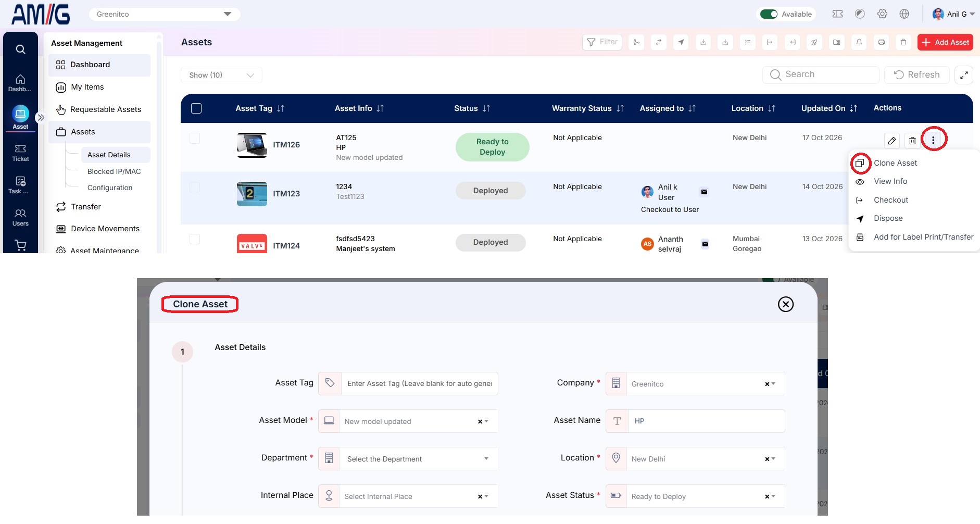Open Requestable Assets in sidebar

click(x=99, y=109)
